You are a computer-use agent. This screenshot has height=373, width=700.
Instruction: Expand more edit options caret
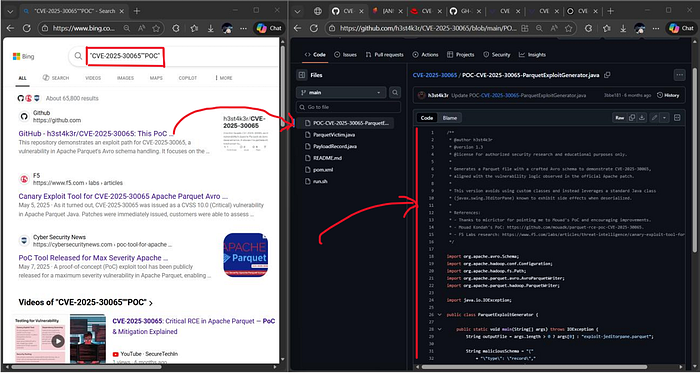(x=664, y=118)
